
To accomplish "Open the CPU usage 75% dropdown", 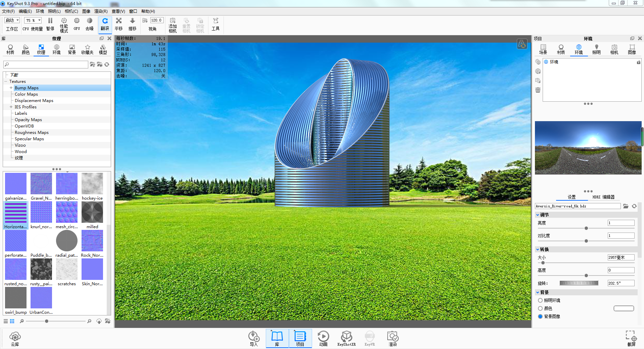I will [x=33, y=20].
